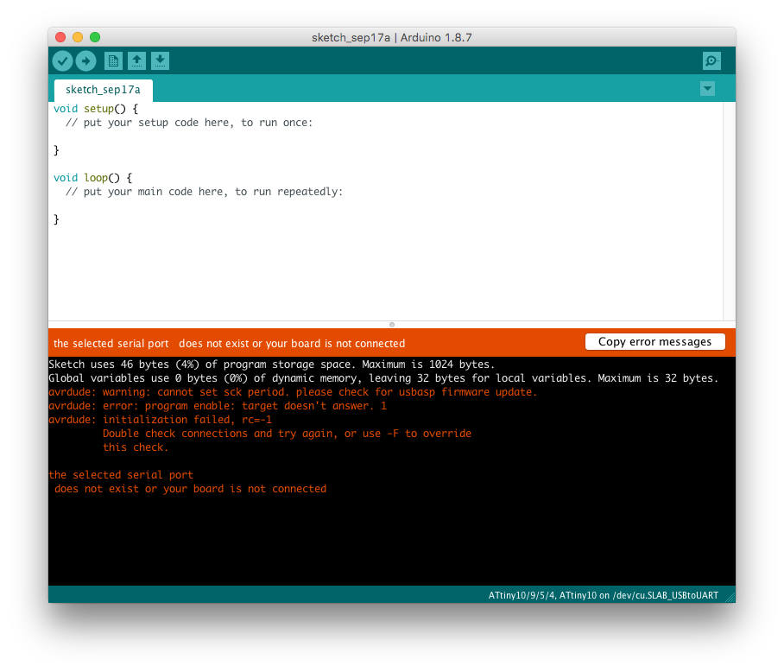Minimize the window using the yellow button
The width and height of the screenshot is (784, 672).
click(78, 38)
